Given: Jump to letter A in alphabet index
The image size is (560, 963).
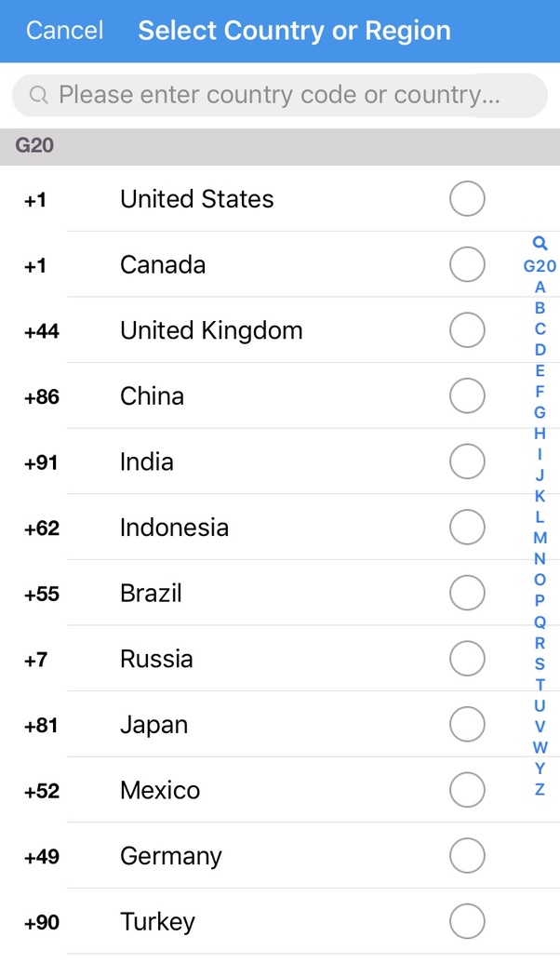Looking at the screenshot, I should tap(540, 288).
